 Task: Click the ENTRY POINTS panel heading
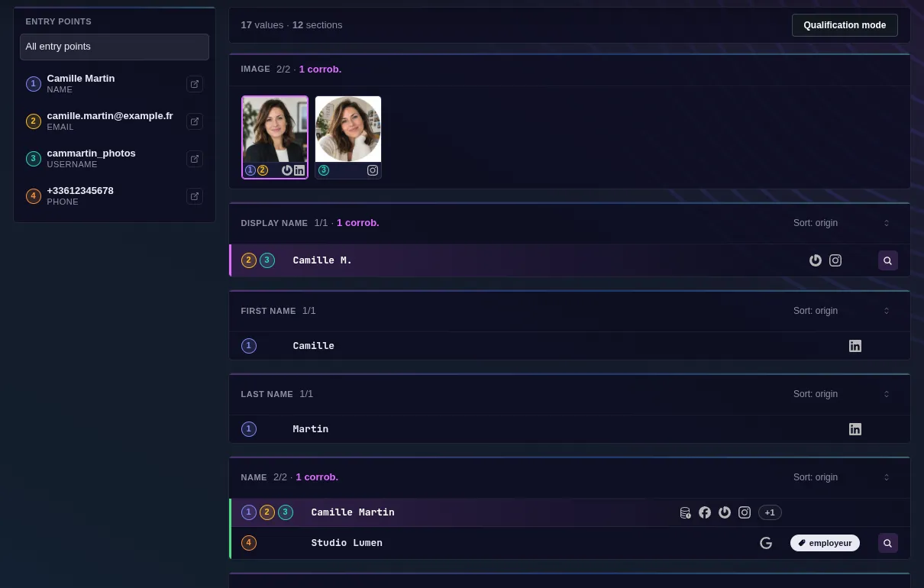[59, 22]
